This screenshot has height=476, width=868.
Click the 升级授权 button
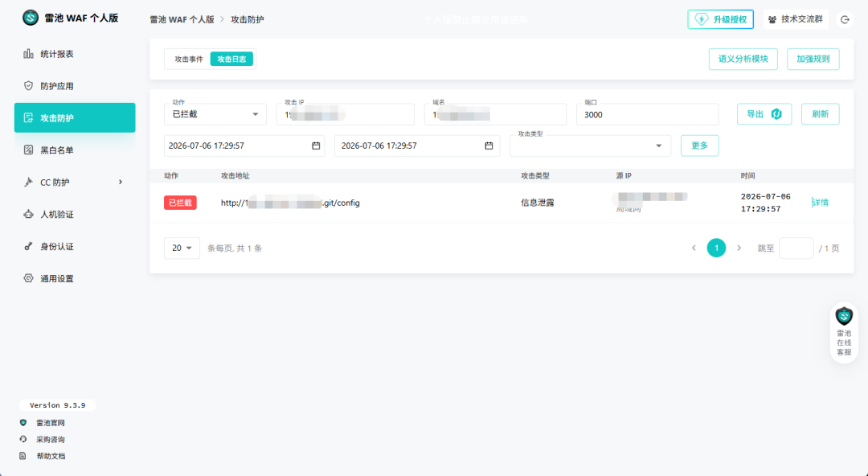[x=720, y=19]
